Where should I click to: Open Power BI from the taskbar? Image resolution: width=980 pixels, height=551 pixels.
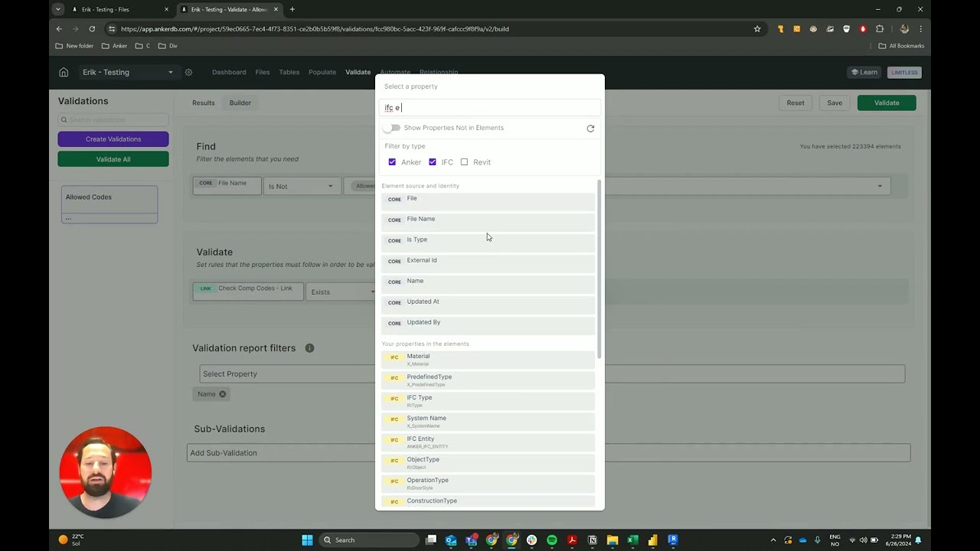point(652,540)
